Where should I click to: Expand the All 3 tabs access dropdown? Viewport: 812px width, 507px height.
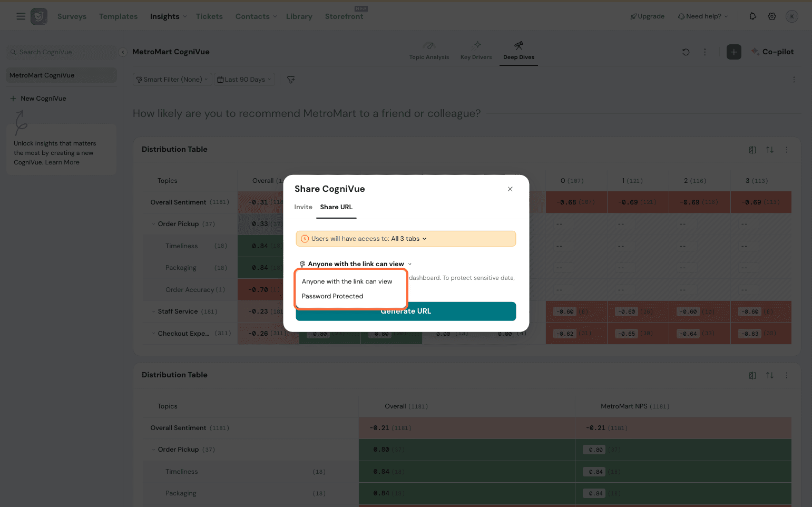tap(409, 239)
